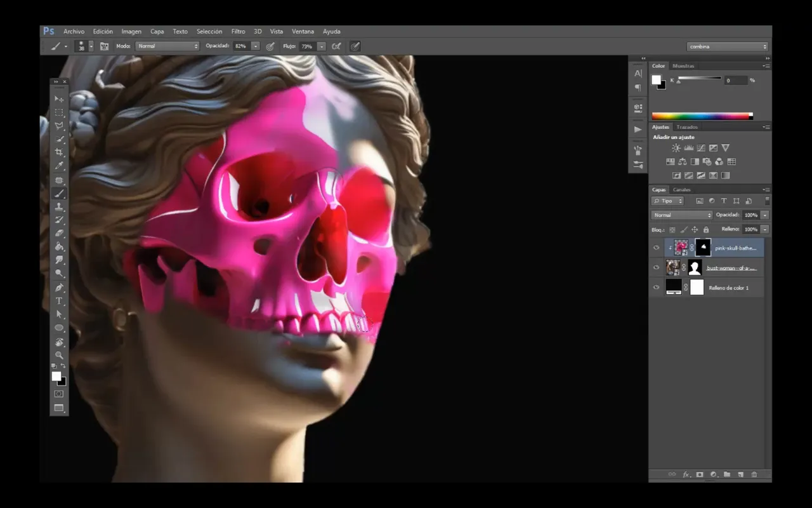This screenshot has width=812, height=508.
Task: Select the Ellipse shape tool
Action: coord(59,328)
